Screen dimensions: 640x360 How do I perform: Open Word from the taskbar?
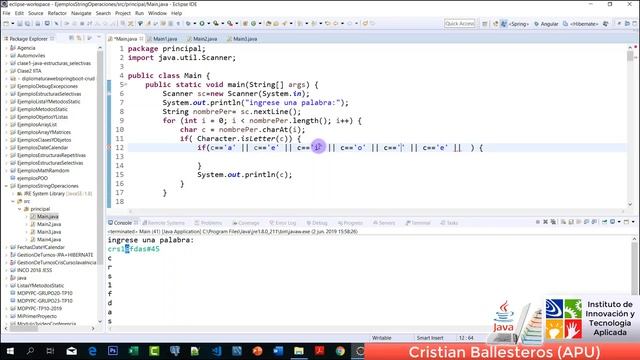(278, 351)
